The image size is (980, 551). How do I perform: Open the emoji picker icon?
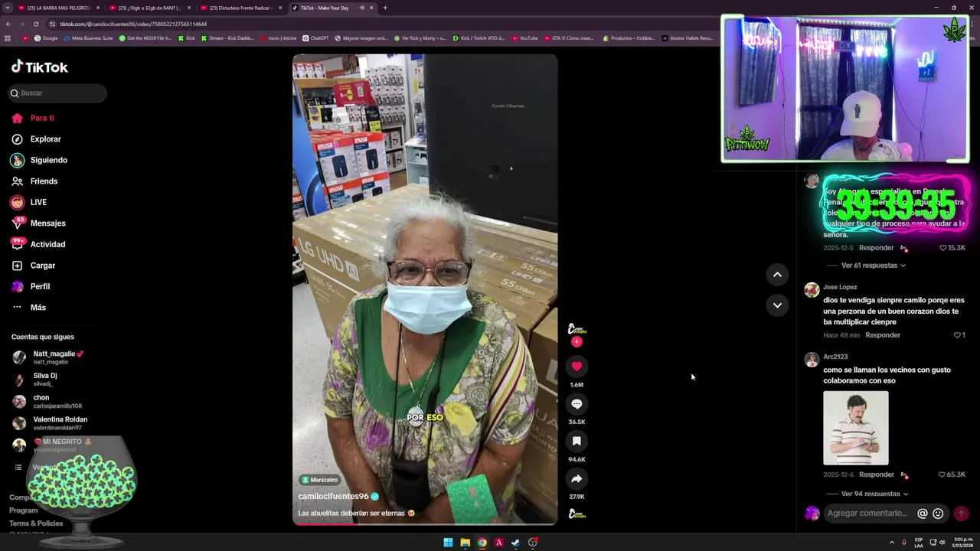[x=938, y=514]
